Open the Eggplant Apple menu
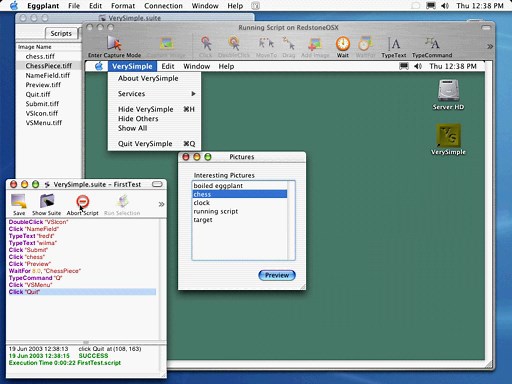512x384 pixels. click(14, 6)
